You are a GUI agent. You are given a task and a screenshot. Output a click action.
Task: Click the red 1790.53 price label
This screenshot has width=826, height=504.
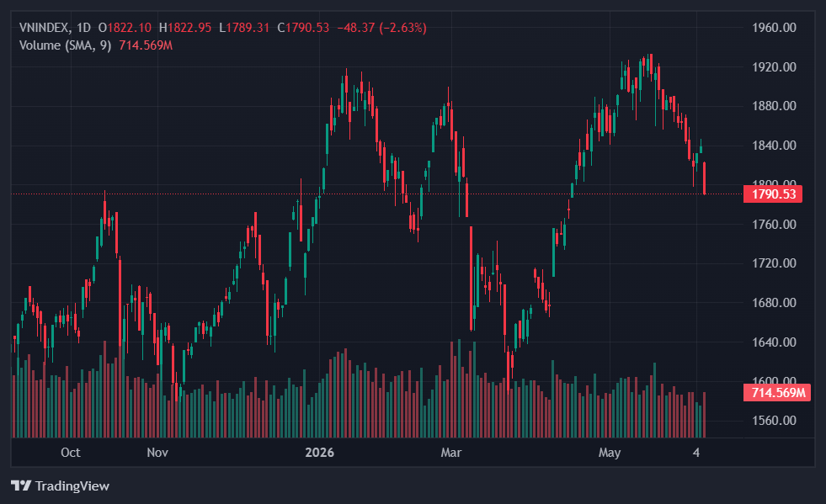pos(773,194)
